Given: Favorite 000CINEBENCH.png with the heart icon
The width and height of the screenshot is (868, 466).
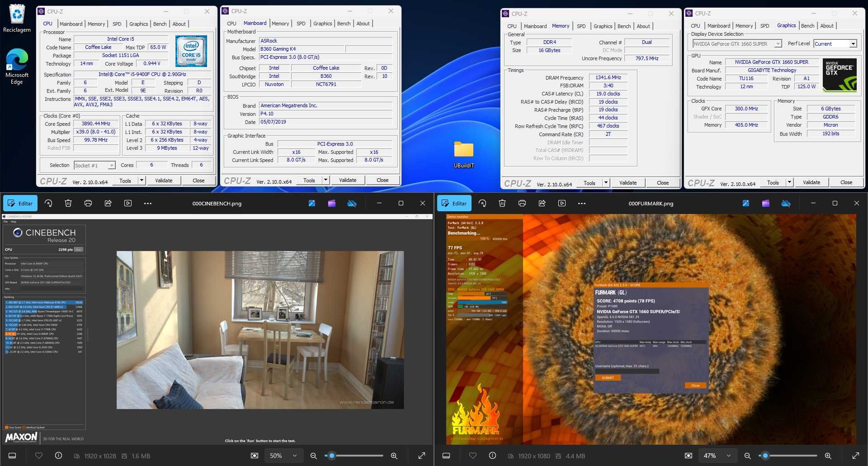Looking at the screenshot, I should point(39,456).
